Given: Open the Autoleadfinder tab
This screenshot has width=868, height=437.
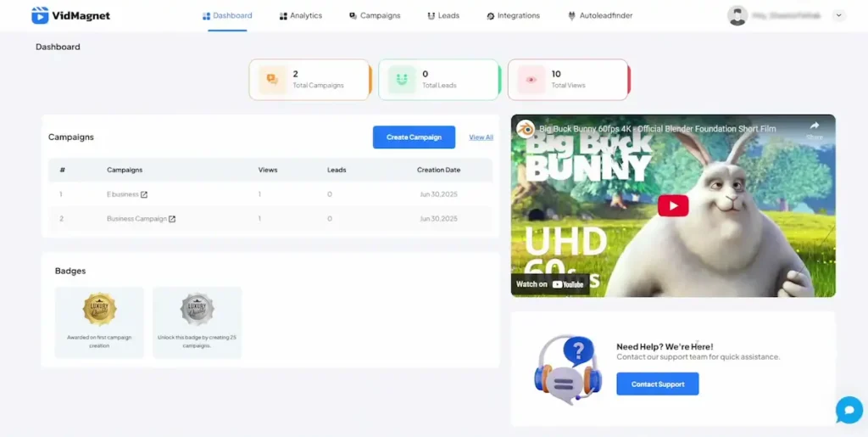Looking at the screenshot, I should 601,15.
